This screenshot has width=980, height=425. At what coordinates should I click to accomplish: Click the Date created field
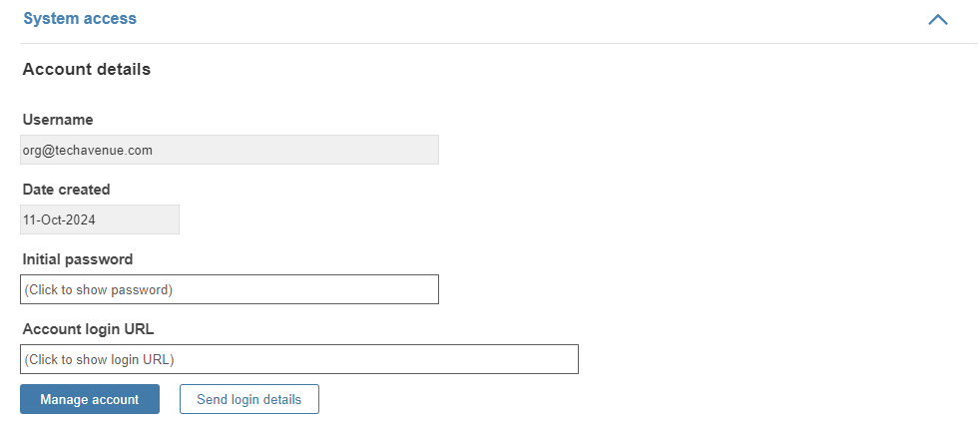pos(100,219)
